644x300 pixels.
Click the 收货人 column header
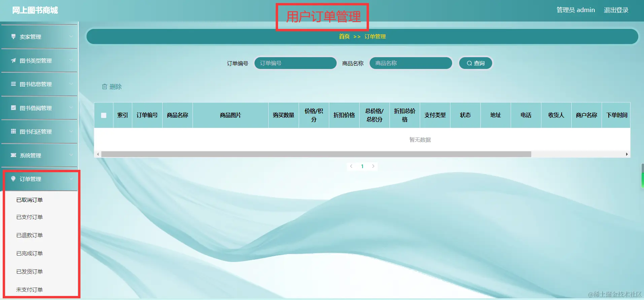(x=556, y=115)
